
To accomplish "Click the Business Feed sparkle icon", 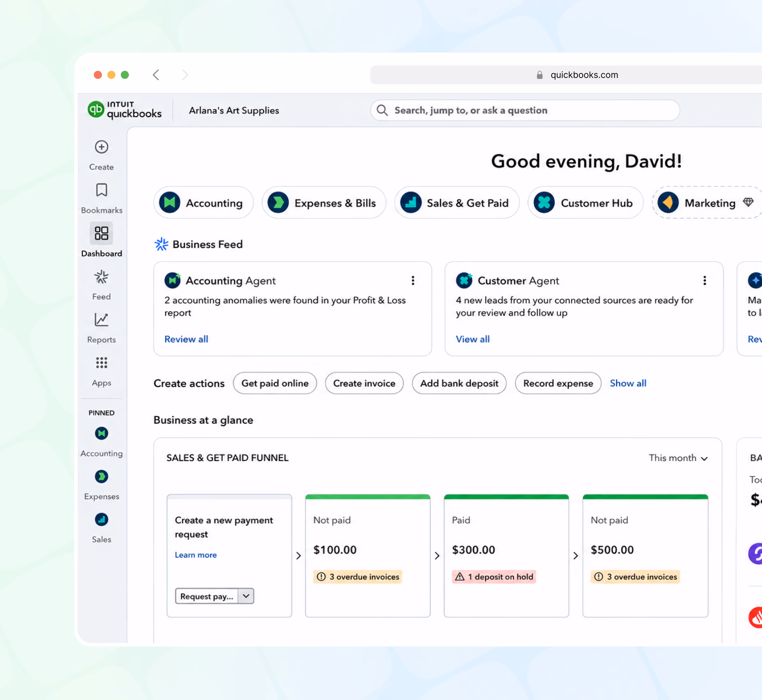I will 161,244.
